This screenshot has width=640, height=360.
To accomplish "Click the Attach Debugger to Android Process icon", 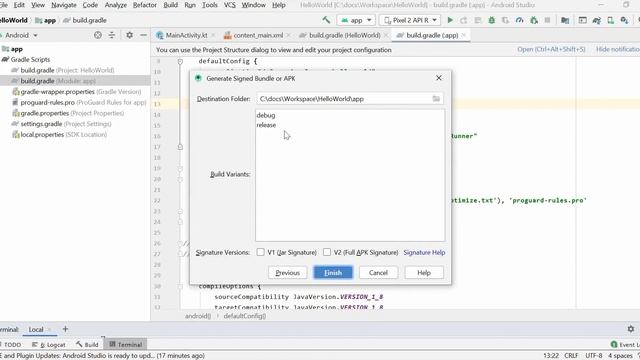I will tap(533, 20).
